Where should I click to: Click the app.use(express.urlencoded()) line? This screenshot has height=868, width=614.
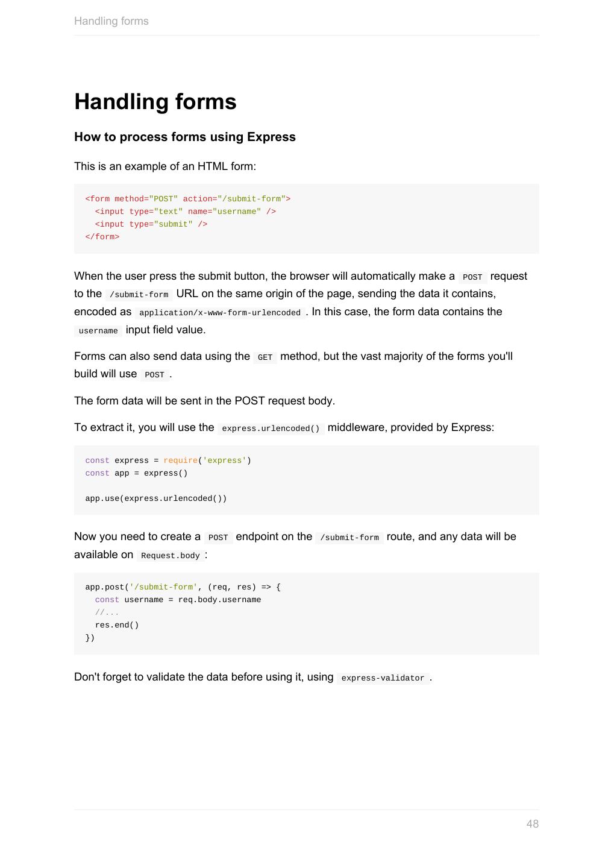point(156,498)
